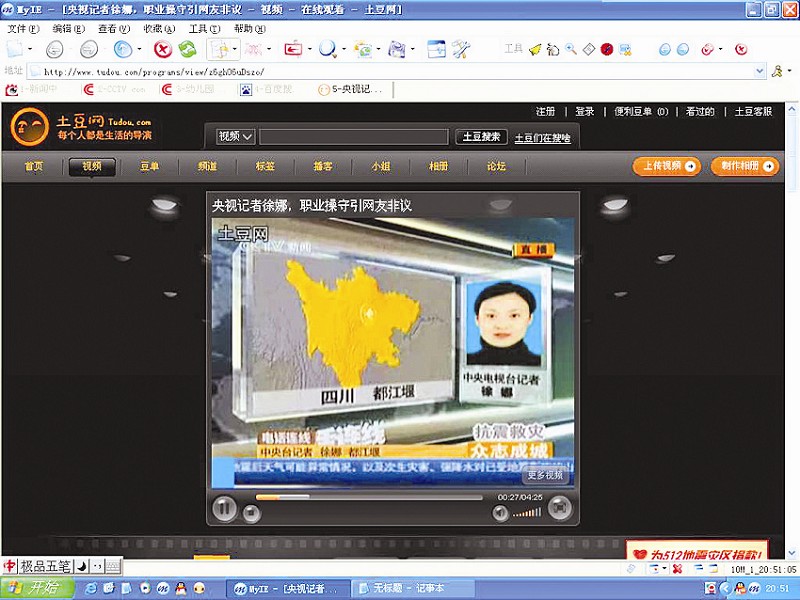The height and width of the screenshot is (600, 800).
Task: Pause the video with the pause button
Action: (x=224, y=509)
